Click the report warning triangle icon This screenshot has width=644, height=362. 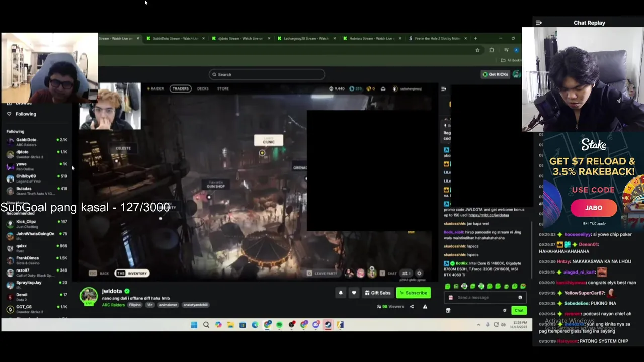point(425,306)
